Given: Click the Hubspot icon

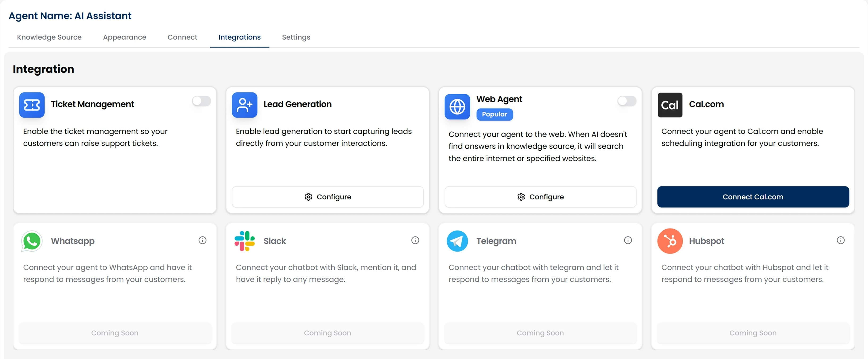Looking at the screenshot, I should [670, 241].
